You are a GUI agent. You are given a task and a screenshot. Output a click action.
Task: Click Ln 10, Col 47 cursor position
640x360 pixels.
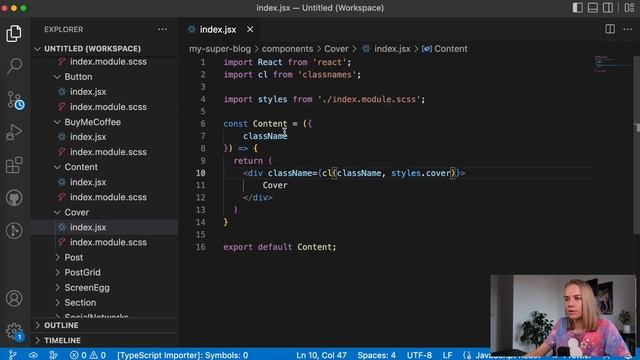pos(321,355)
